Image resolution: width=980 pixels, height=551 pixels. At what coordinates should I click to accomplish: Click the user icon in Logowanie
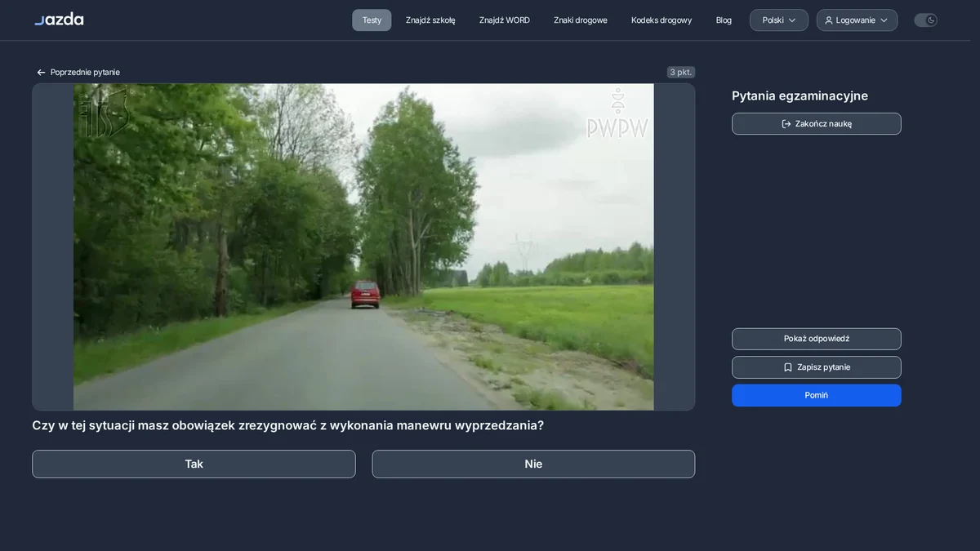click(829, 20)
